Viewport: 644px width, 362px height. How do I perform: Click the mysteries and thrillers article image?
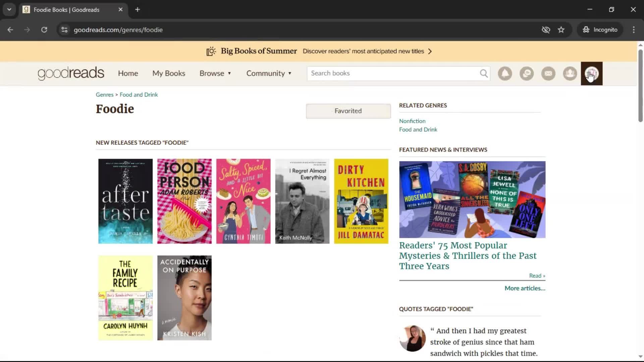(x=472, y=199)
